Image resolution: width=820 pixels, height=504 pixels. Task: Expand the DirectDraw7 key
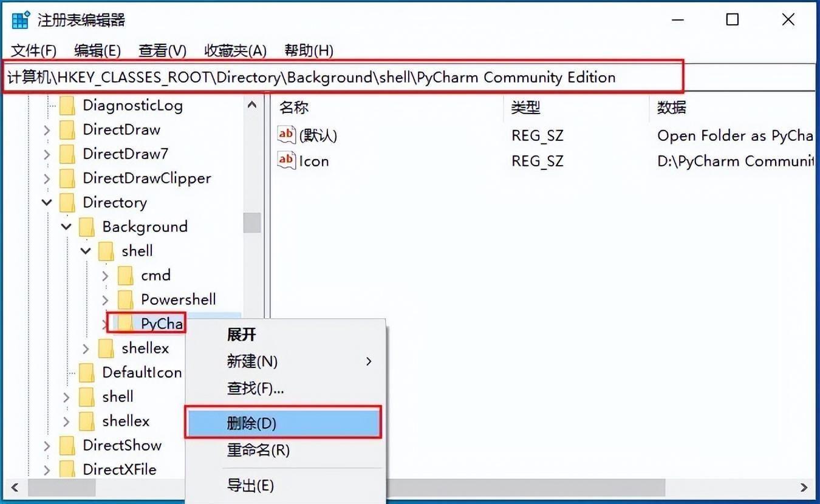47,154
